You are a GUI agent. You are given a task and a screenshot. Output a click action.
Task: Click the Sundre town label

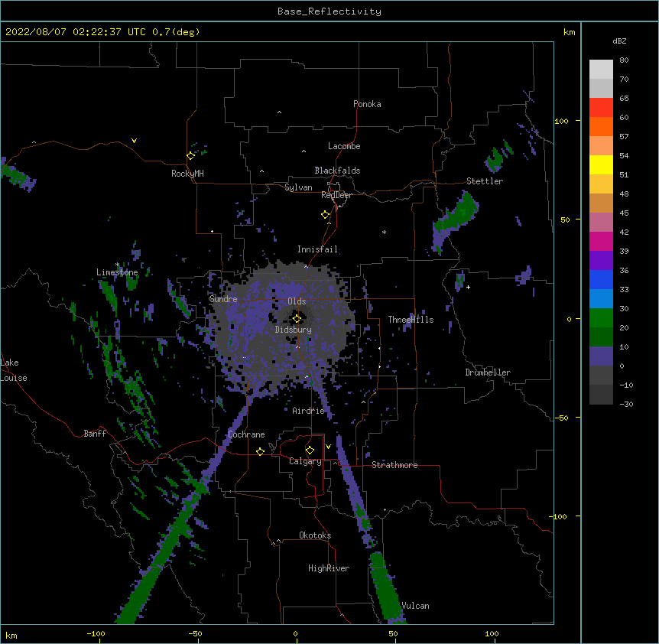pyautogui.click(x=223, y=299)
